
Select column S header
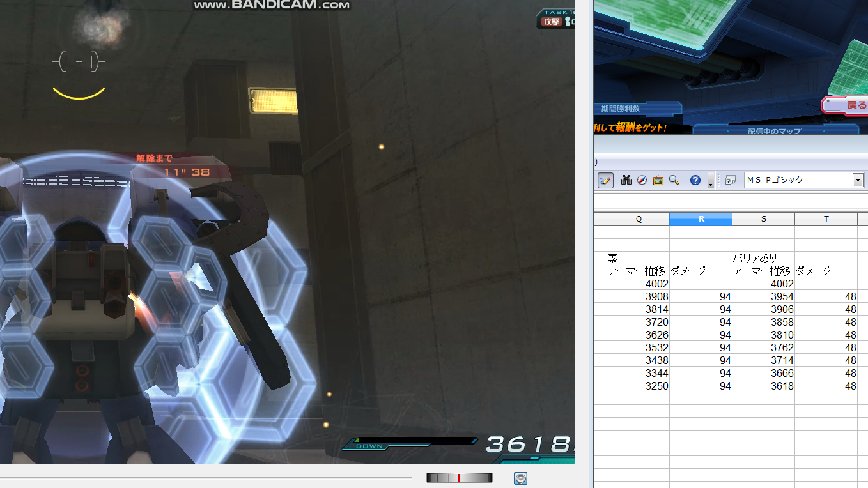pos(763,219)
